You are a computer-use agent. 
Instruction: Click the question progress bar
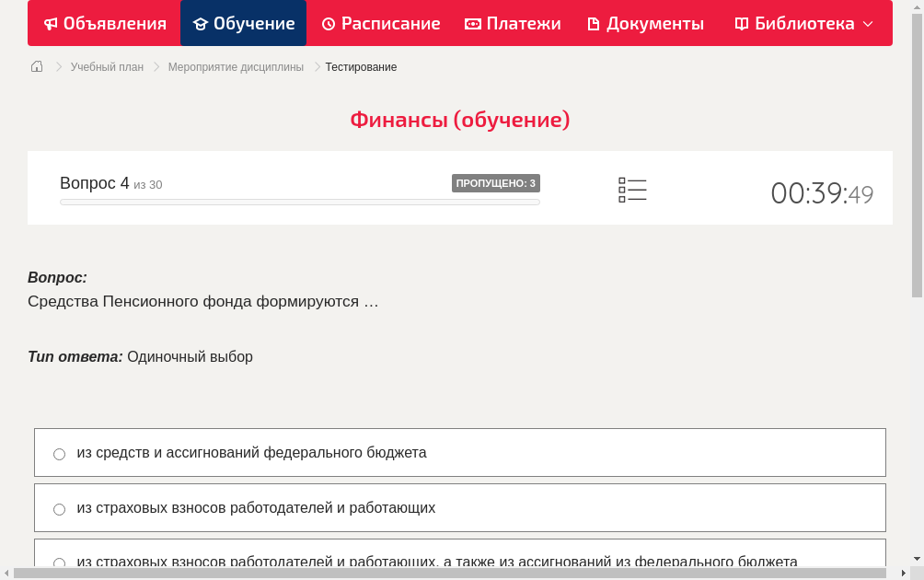click(x=299, y=202)
